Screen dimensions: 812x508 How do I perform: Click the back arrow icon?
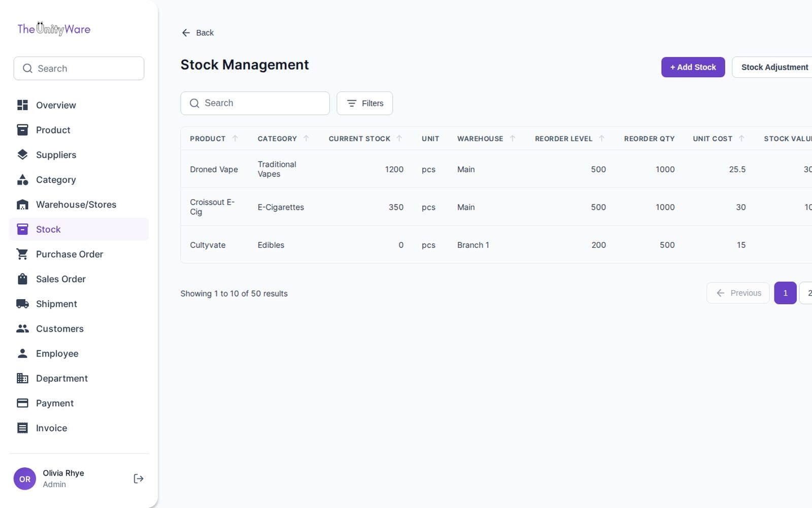point(186,33)
